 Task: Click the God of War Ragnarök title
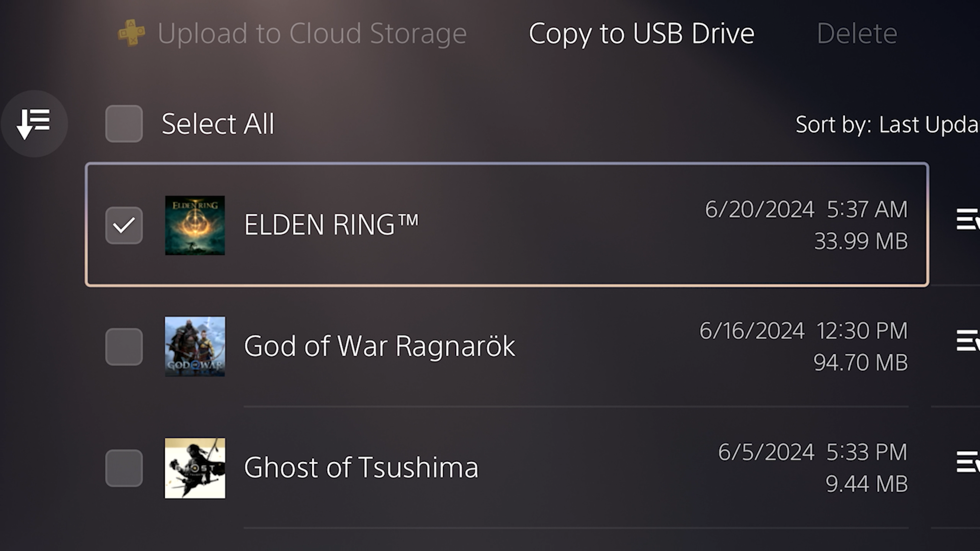click(x=379, y=346)
